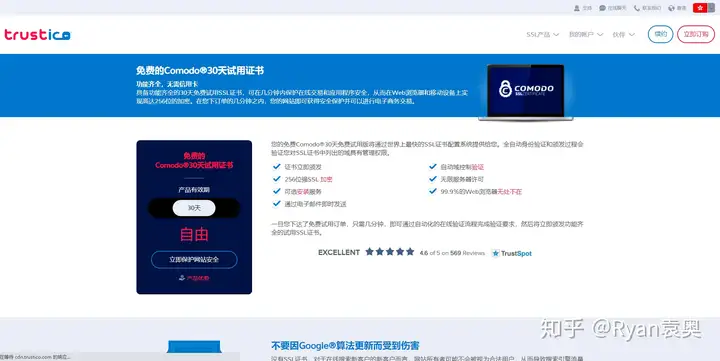
Task: Click the 立即保护网站安全 button
Action: click(x=194, y=259)
